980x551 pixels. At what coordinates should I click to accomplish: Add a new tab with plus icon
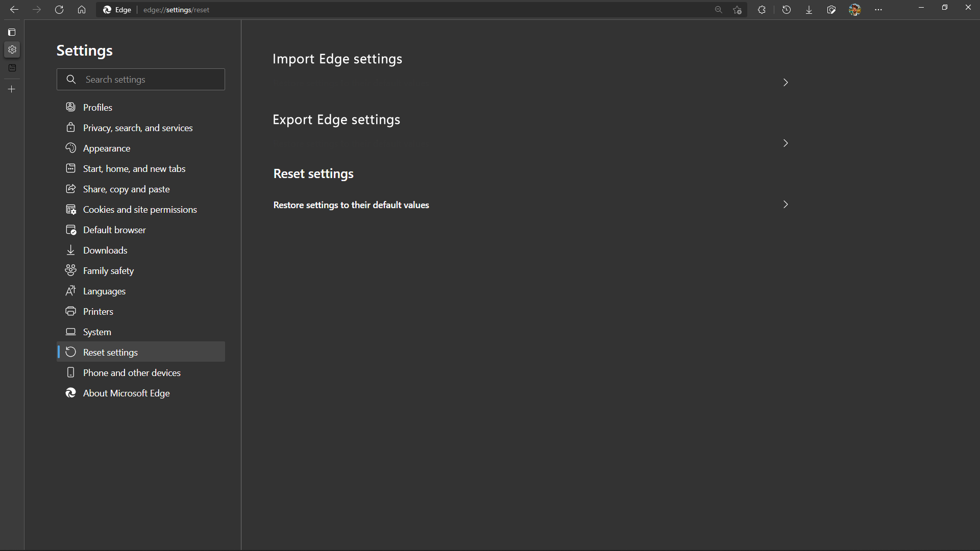coord(12,89)
